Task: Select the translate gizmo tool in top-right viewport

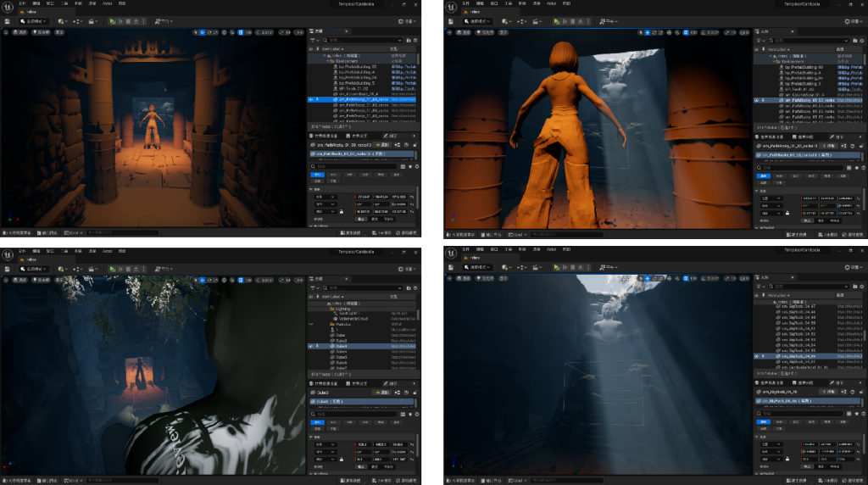Action: click(648, 32)
